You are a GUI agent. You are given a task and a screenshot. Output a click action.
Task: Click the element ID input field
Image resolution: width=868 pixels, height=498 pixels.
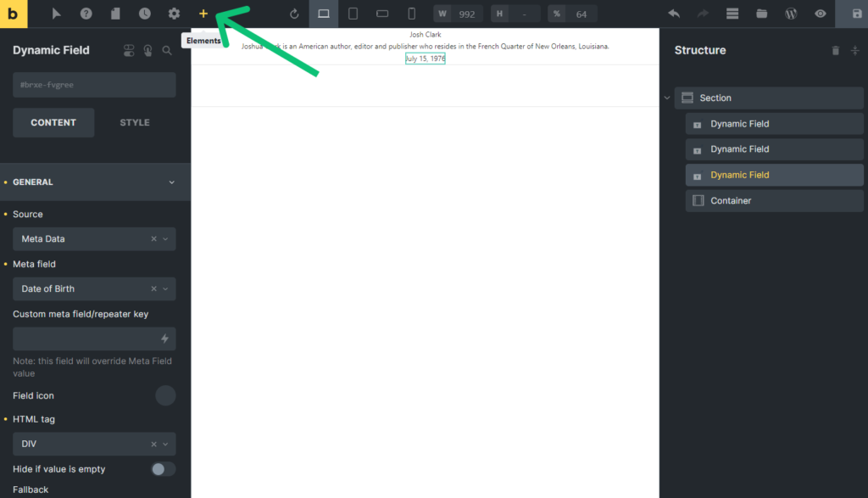(94, 85)
